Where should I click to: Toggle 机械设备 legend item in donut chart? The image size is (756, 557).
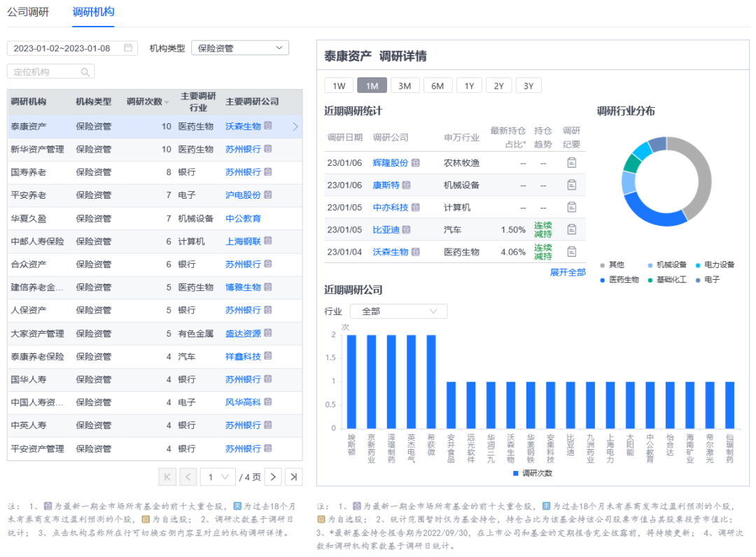(667, 265)
